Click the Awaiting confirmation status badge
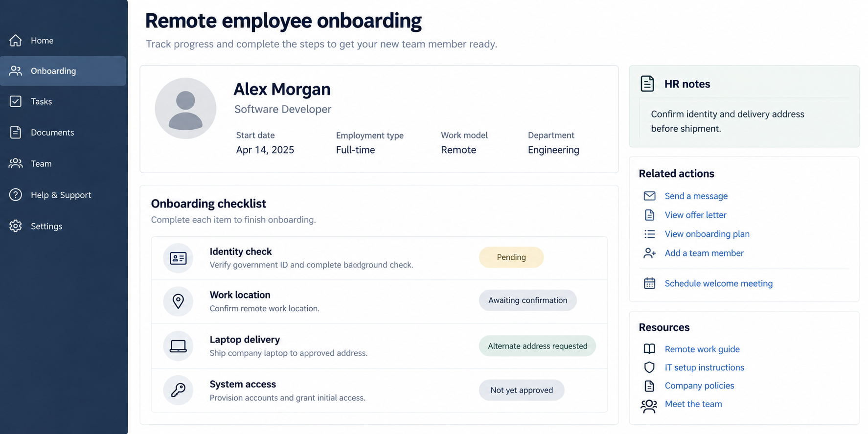The image size is (868, 434). tap(527, 300)
